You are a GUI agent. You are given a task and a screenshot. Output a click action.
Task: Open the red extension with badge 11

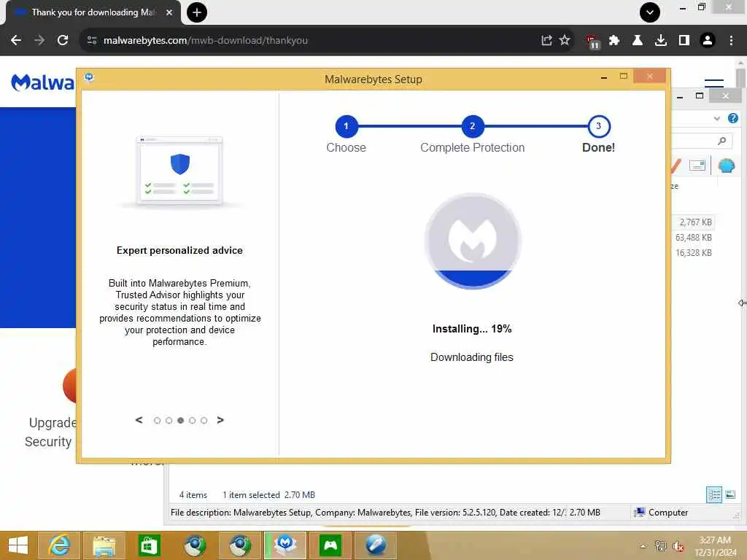tap(592, 42)
